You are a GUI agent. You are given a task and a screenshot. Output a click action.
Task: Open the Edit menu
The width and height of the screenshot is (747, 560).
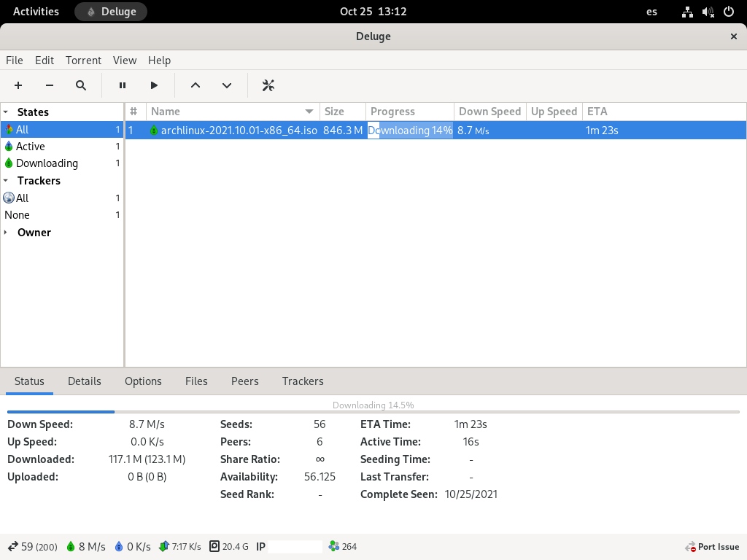44,61
